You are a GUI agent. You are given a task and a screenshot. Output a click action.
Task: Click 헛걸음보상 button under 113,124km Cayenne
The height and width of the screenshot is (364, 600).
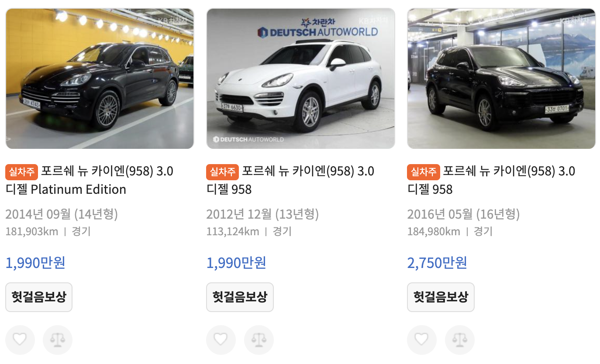pyautogui.click(x=240, y=297)
